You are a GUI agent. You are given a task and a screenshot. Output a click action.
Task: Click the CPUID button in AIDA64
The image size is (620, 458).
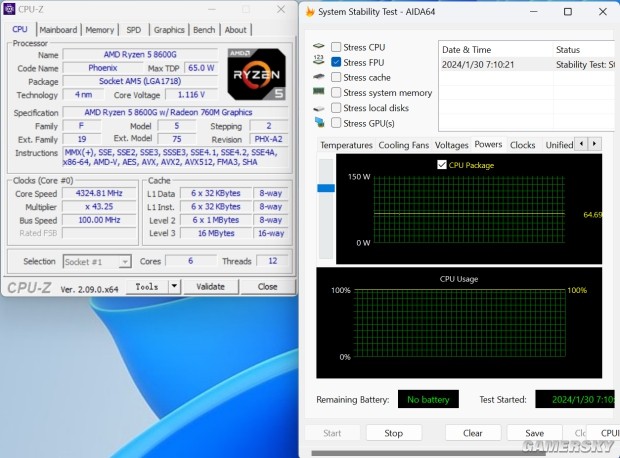pyautogui.click(x=603, y=433)
